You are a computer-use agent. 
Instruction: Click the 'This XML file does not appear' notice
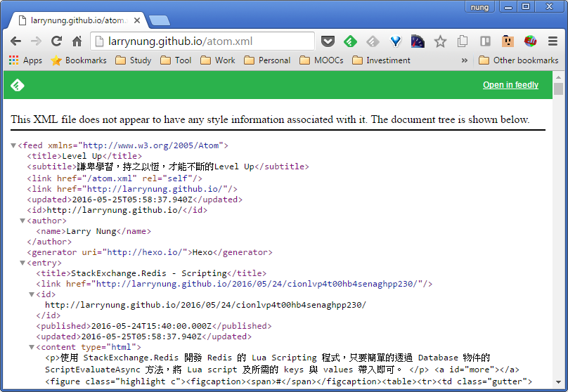[x=270, y=119]
